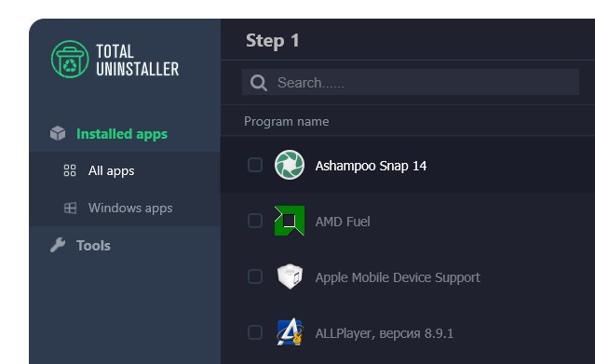Image resolution: width=595 pixels, height=364 pixels.
Task: Click the AMD Fuel app icon
Action: [x=290, y=221]
